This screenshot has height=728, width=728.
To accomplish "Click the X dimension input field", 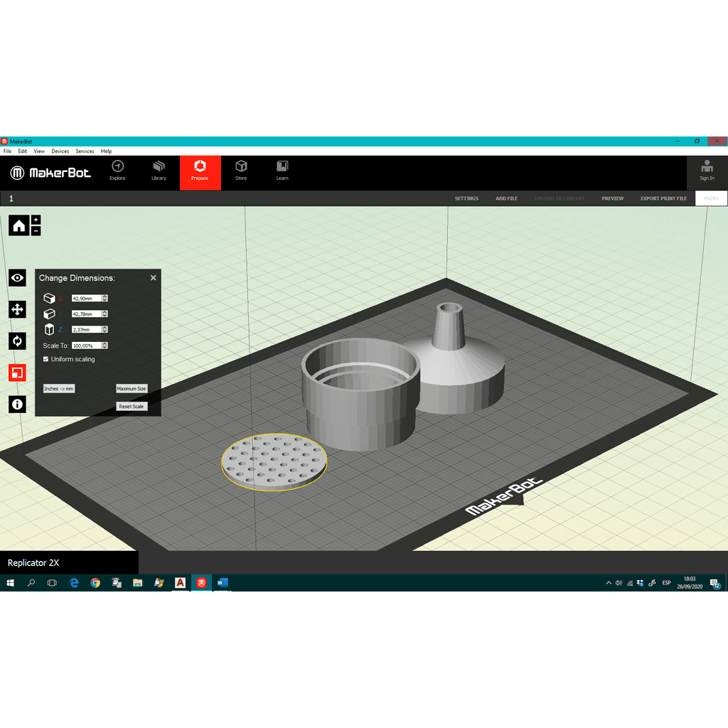I will pyautogui.click(x=86, y=298).
